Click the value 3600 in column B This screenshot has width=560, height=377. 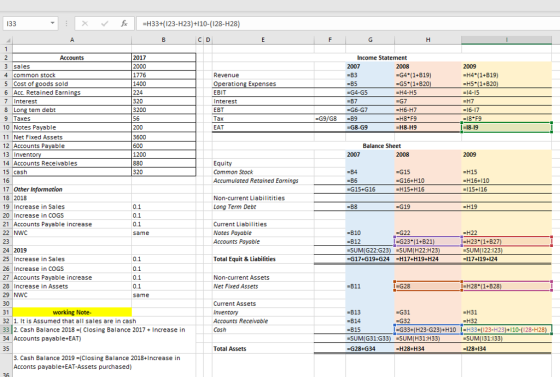point(164,137)
